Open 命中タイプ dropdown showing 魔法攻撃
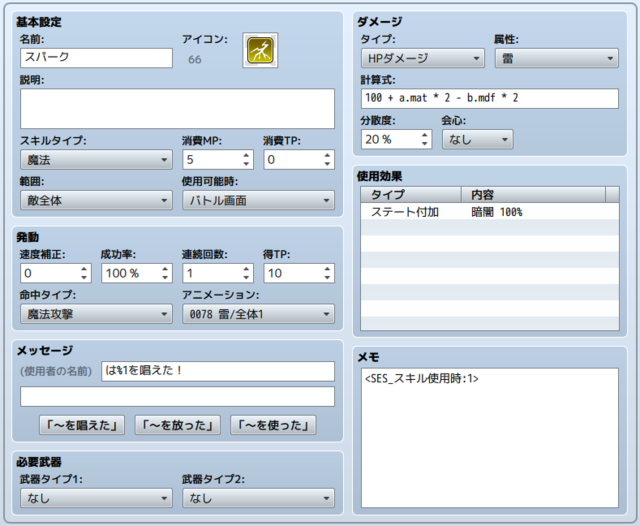This screenshot has width=640, height=526. point(96,314)
